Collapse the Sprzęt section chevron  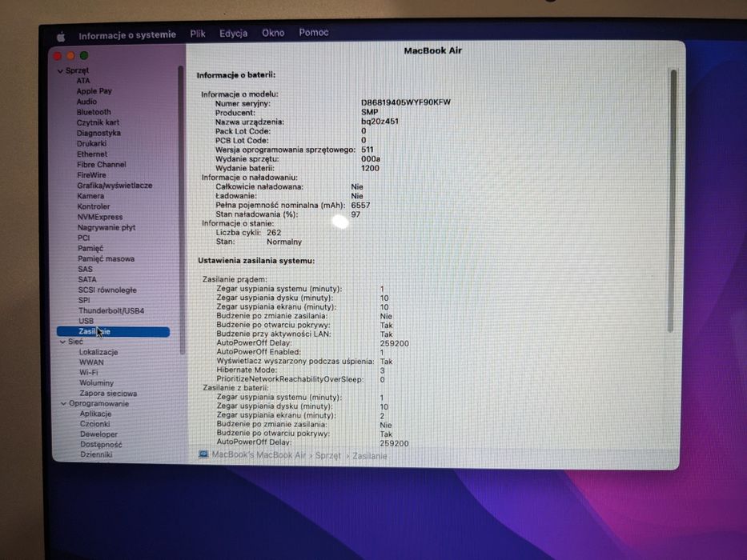tap(60, 71)
